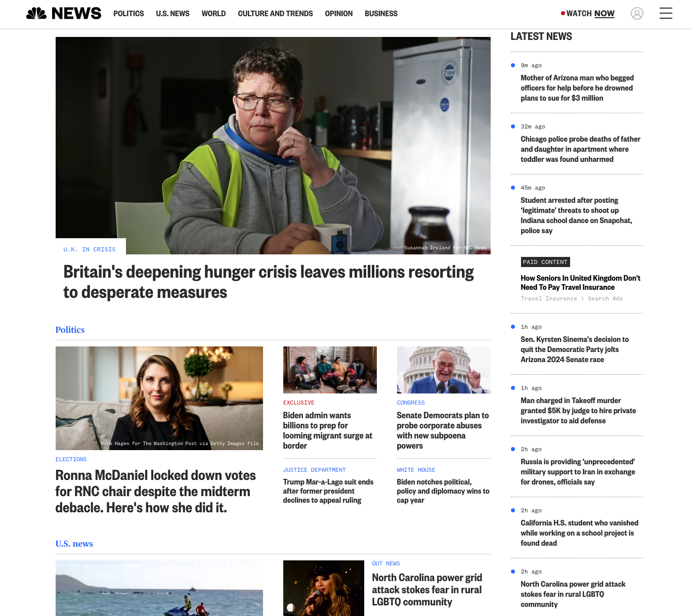Read the Trump Mar-a-Lago suit story
This screenshot has height=616, width=691.
pos(328,491)
